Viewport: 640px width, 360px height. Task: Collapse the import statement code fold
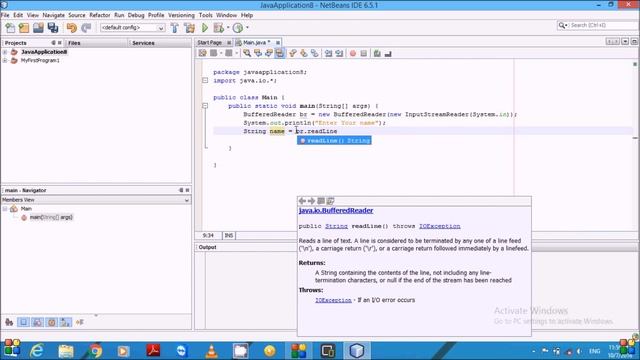pyautogui.click(x=205, y=80)
